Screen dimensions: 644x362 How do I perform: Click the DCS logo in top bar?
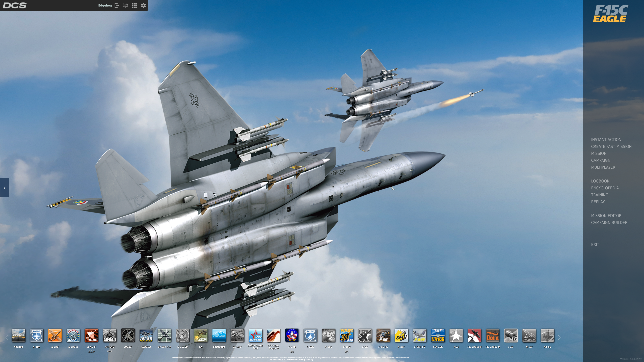pos(14,6)
